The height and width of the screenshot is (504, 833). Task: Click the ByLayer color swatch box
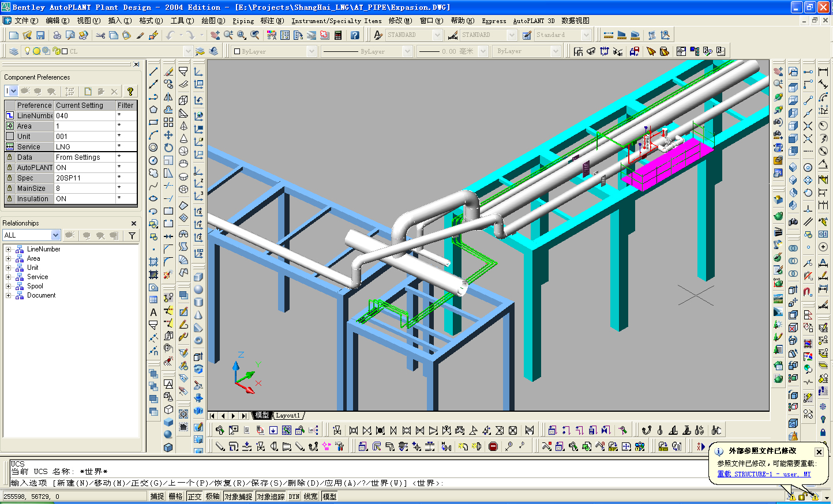coord(237,51)
